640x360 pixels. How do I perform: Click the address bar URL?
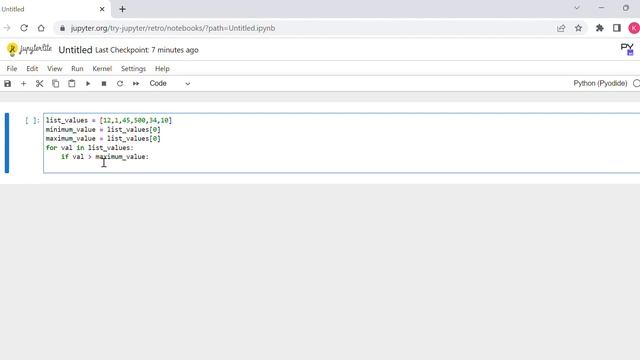point(173,28)
